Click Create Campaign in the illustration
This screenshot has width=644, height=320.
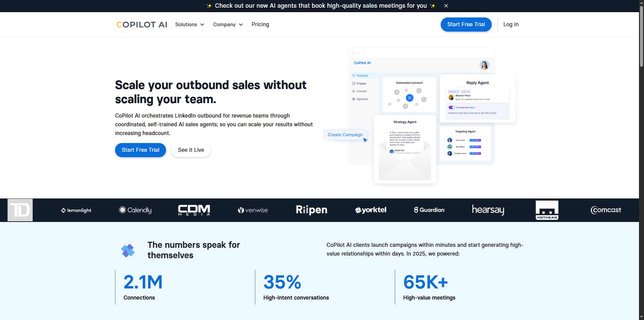(x=345, y=135)
